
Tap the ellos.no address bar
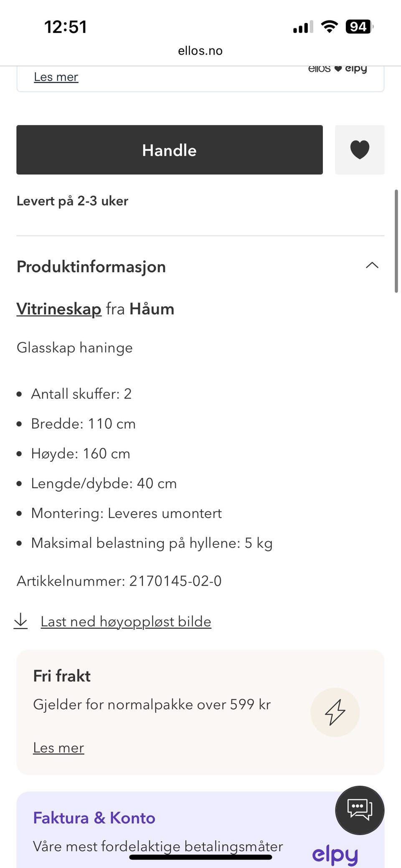pyautogui.click(x=200, y=51)
